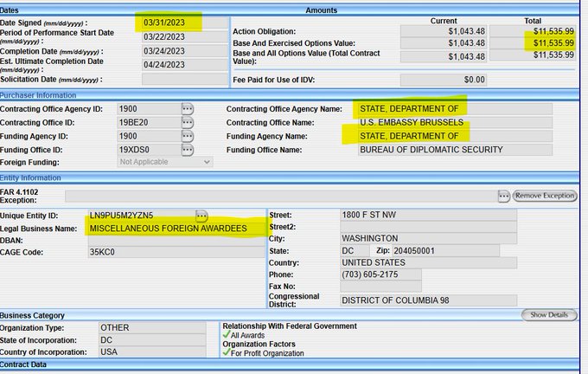
Task: Click the Legal Business Name field
Action: pyautogui.click(x=176, y=228)
